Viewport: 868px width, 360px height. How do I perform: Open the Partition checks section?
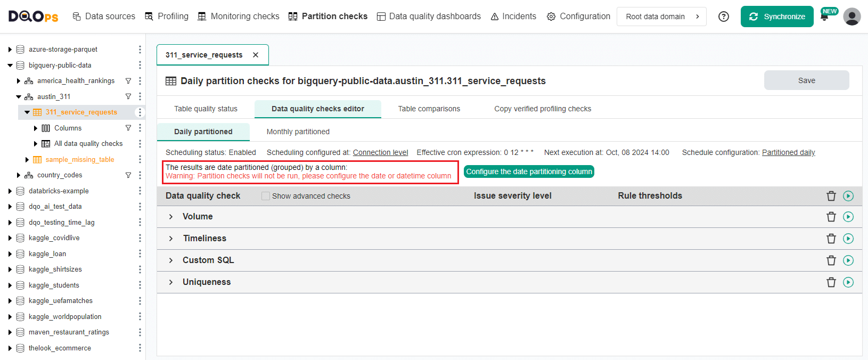[328, 17]
